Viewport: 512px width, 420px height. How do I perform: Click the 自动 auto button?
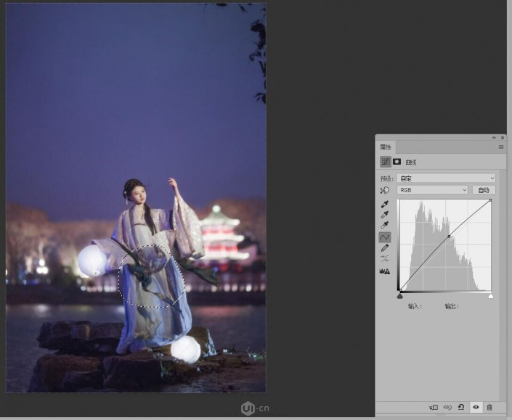pyautogui.click(x=484, y=190)
